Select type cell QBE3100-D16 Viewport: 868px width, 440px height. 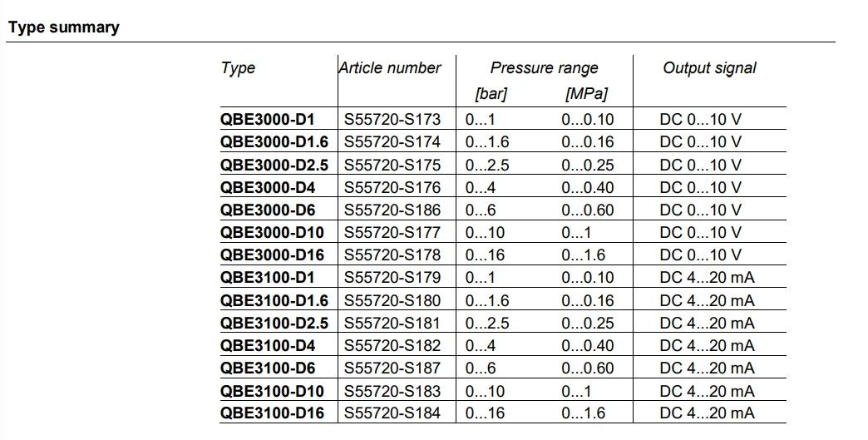pyautogui.click(x=272, y=413)
